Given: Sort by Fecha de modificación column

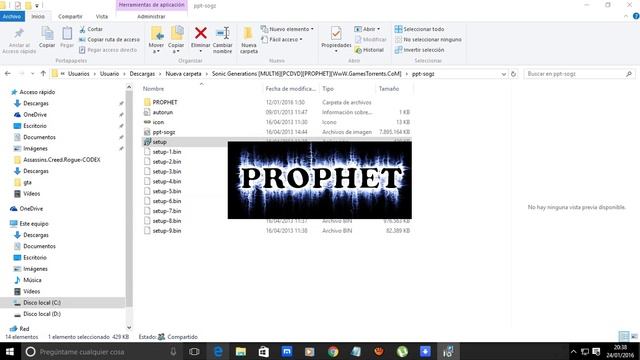Looking at the screenshot, I should tap(291, 89).
